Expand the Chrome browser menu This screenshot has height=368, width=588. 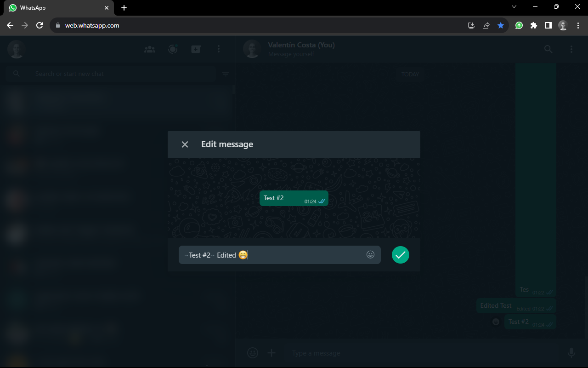click(578, 25)
